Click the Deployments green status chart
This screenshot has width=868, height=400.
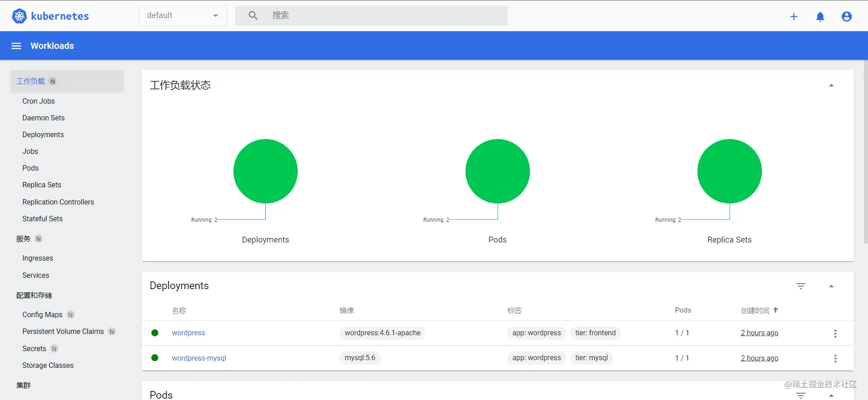[x=265, y=171]
